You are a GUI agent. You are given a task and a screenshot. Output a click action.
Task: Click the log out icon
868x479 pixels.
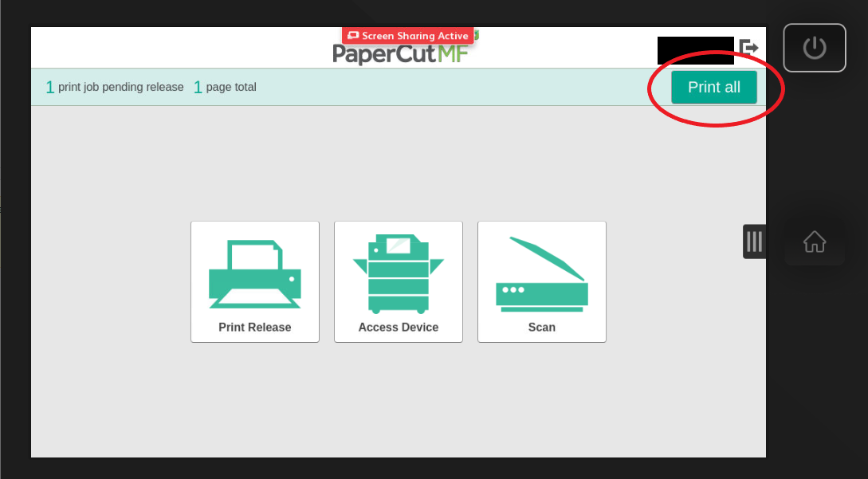[748, 48]
